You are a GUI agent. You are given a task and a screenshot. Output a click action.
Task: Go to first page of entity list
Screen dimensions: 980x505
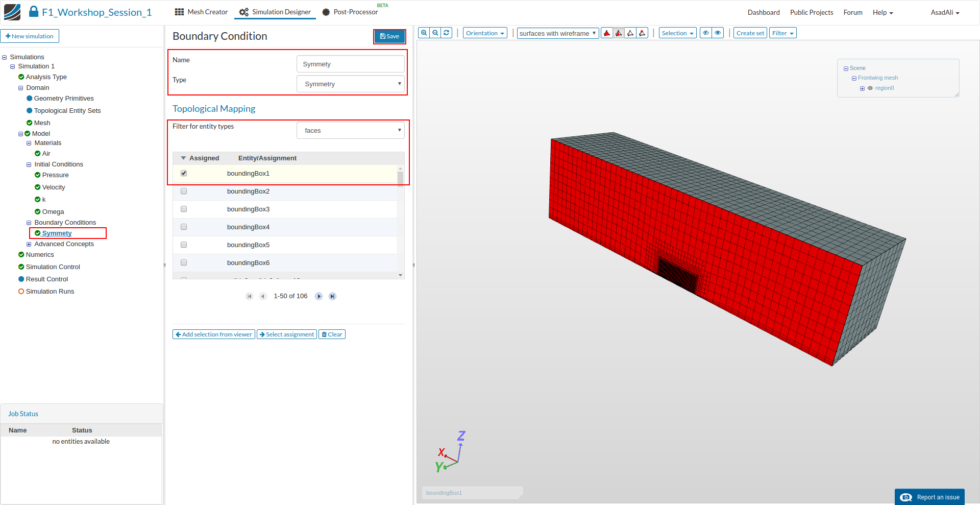249,296
